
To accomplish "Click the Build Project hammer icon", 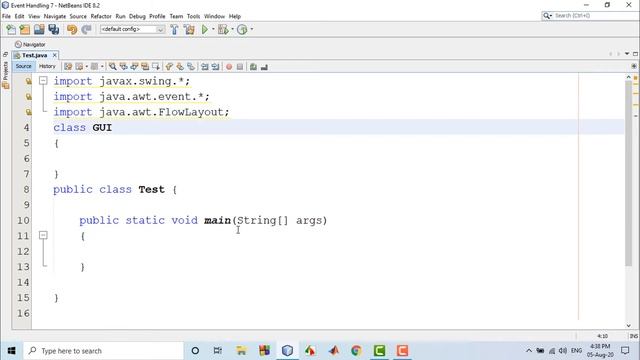I will [174, 29].
